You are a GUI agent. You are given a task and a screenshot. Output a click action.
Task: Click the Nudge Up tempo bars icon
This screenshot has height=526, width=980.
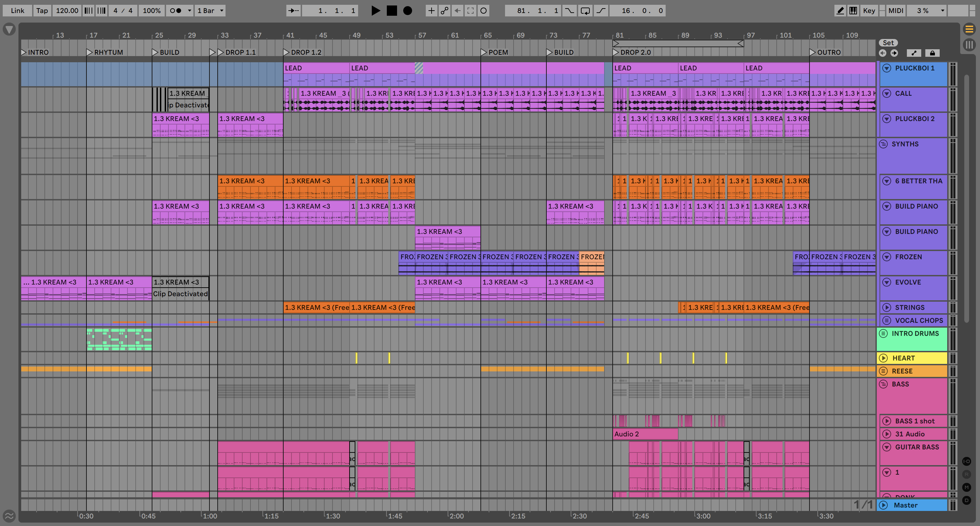coord(101,11)
